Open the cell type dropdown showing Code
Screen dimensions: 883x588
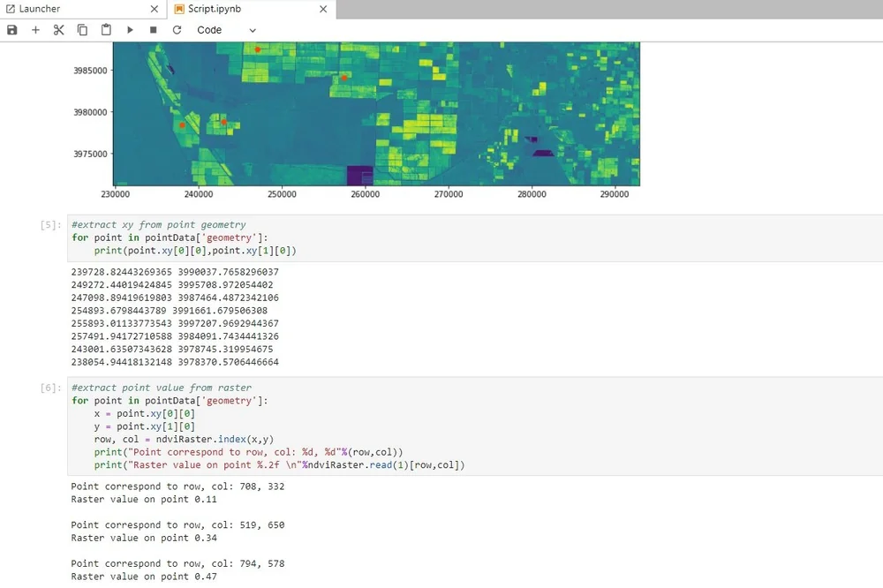(x=222, y=29)
